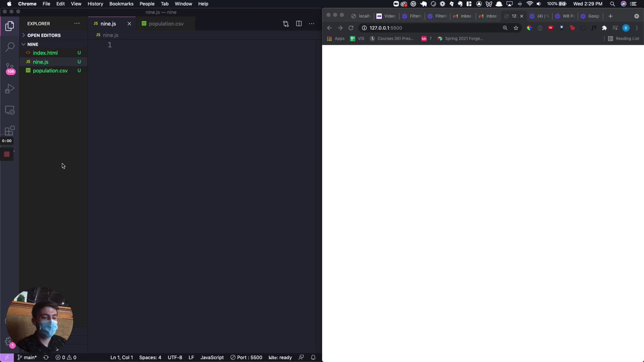Switch to the W8 Chrome tab
The height and width of the screenshot is (362, 644).
pyautogui.click(x=565, y=16)
